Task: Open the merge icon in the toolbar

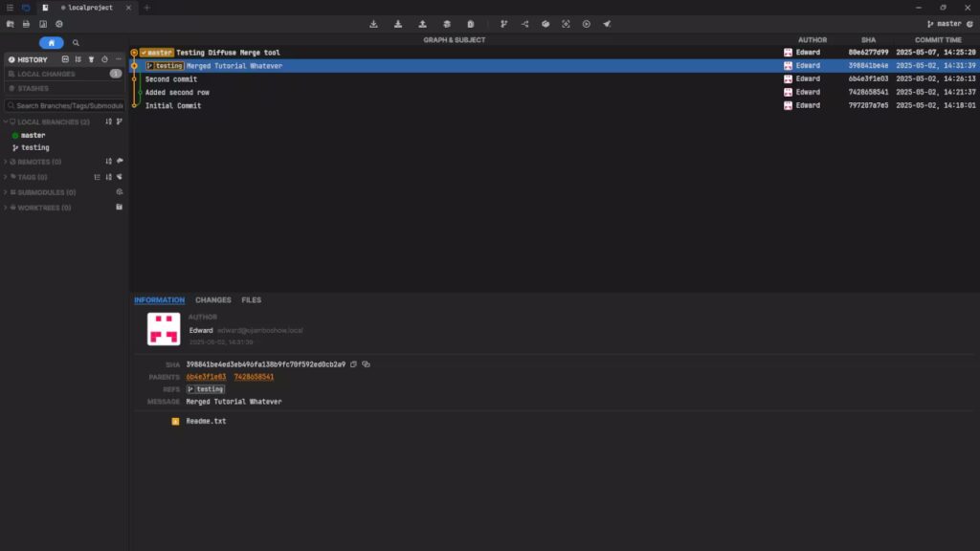Action: pyautogui.click(x=523, y=23)
